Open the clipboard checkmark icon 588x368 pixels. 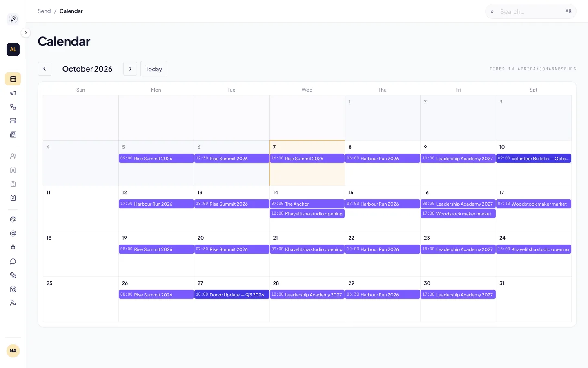pyautogui.click(x=13, y=198)
